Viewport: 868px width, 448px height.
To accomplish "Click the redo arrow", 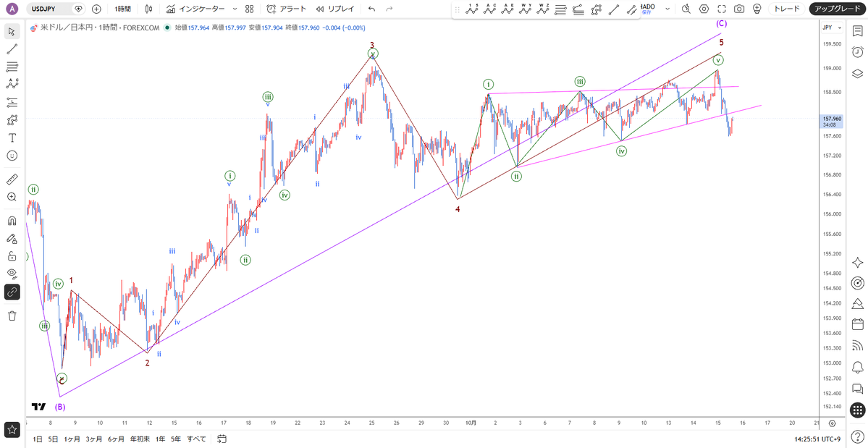I will [389, 9].
